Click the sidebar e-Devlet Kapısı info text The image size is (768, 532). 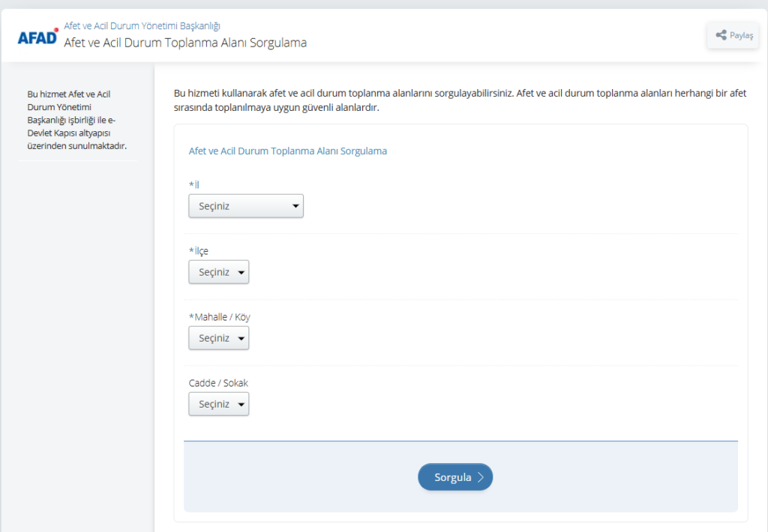pyautogui.click(x=76, y=120)
